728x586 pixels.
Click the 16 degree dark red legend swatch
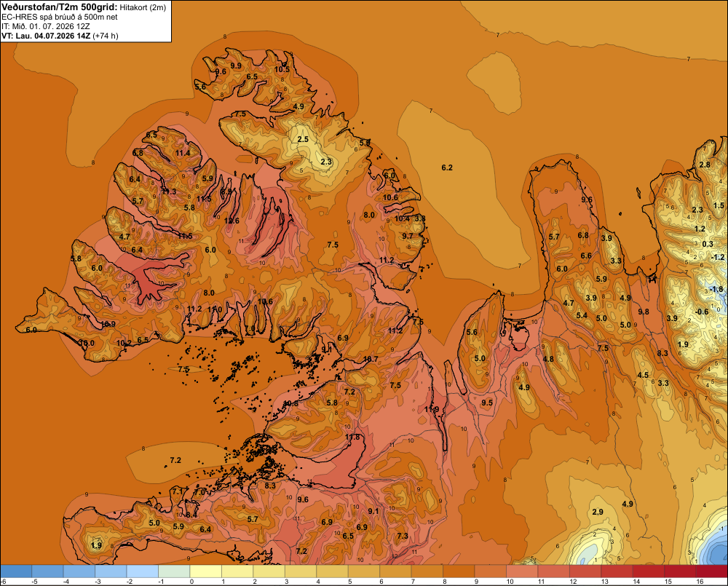point(712,571)
